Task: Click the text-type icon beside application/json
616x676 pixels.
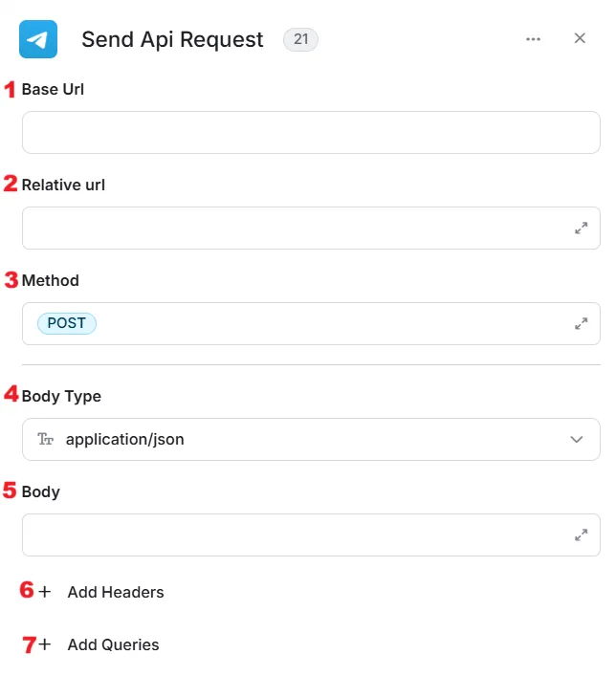Action: (x=45, y=439)
